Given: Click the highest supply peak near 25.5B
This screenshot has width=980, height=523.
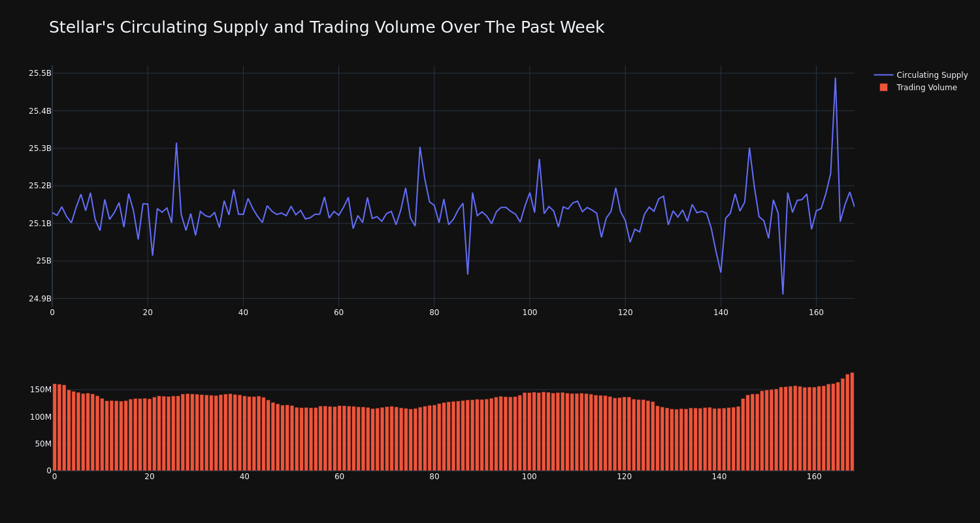Looking at the screenshot, I should 835,78.
